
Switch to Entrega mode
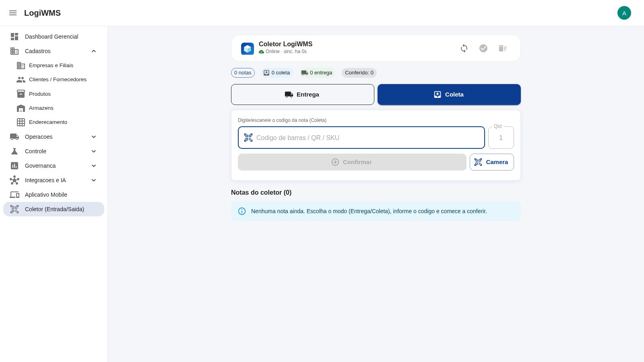pos(303,95)
